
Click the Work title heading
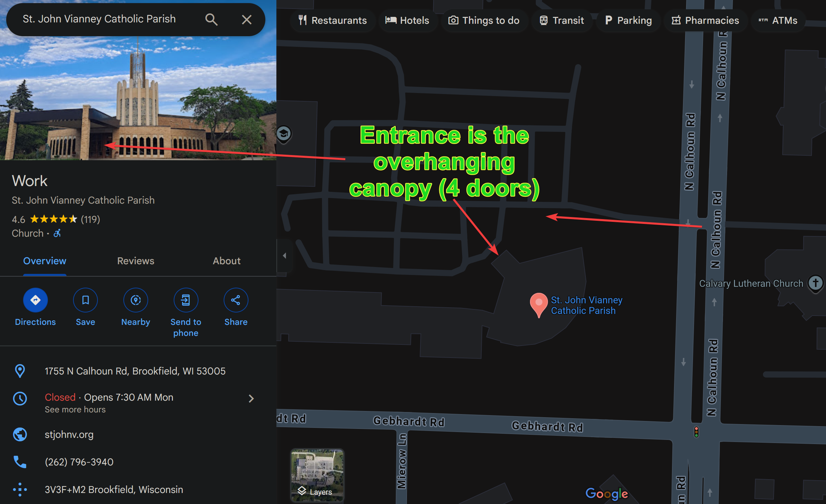click(30, 181)
